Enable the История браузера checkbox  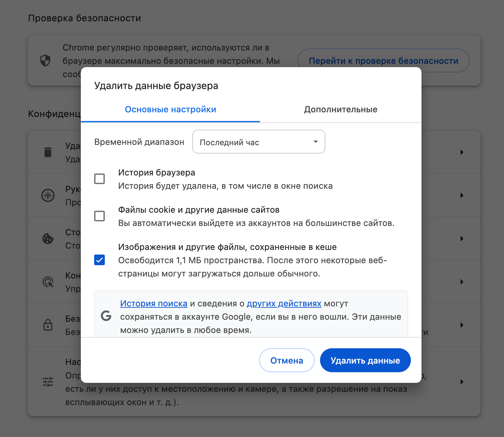click(99, 179)
